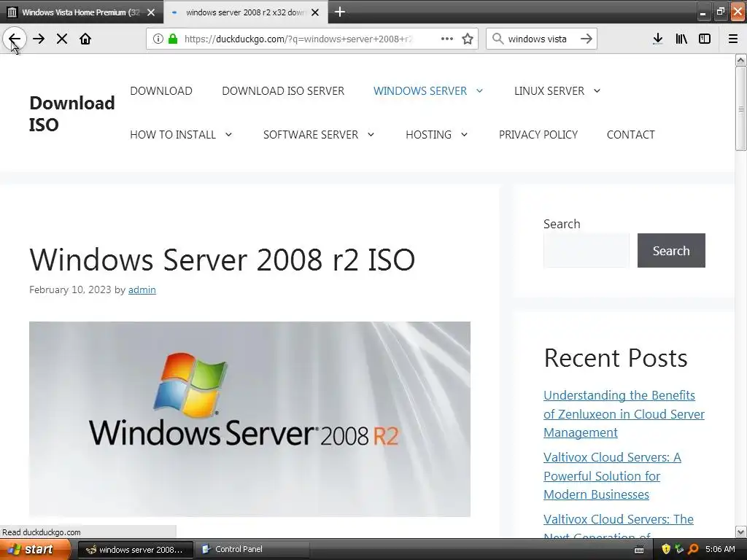
Task: Click the sidebar Search text field
Action: (x=587, y=251)
